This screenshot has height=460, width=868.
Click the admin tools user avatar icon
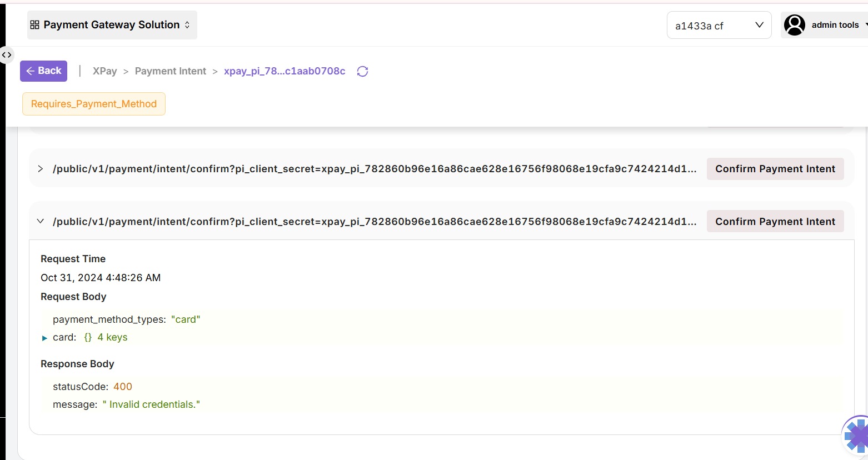pyautogui.click(x=794, y=25)
